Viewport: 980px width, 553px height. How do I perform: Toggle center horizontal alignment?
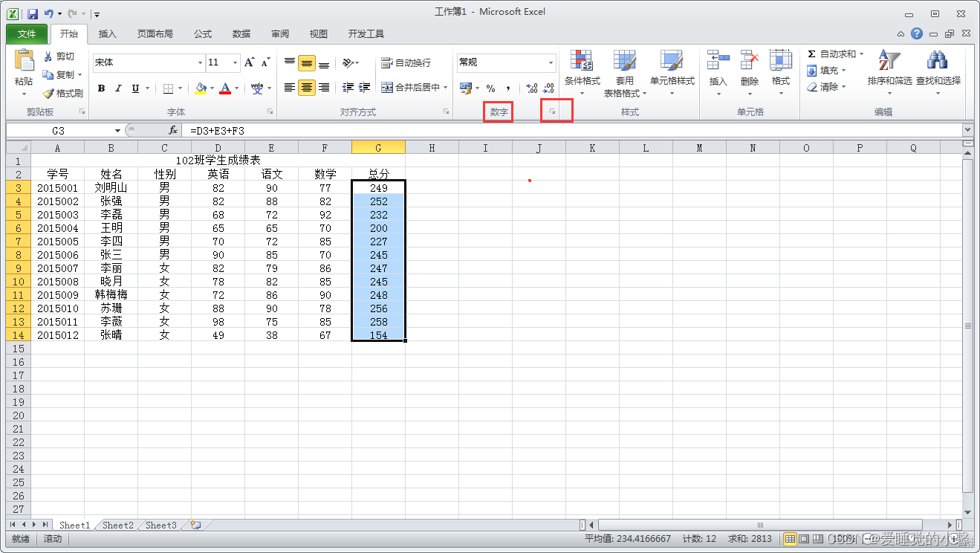click(307, 88)
